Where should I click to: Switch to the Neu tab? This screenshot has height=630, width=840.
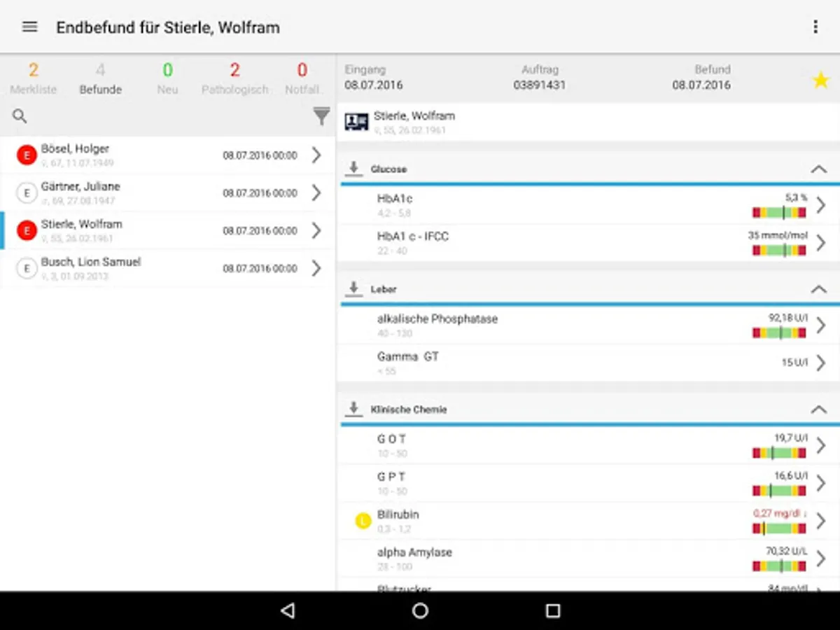(x=167, y=78)
